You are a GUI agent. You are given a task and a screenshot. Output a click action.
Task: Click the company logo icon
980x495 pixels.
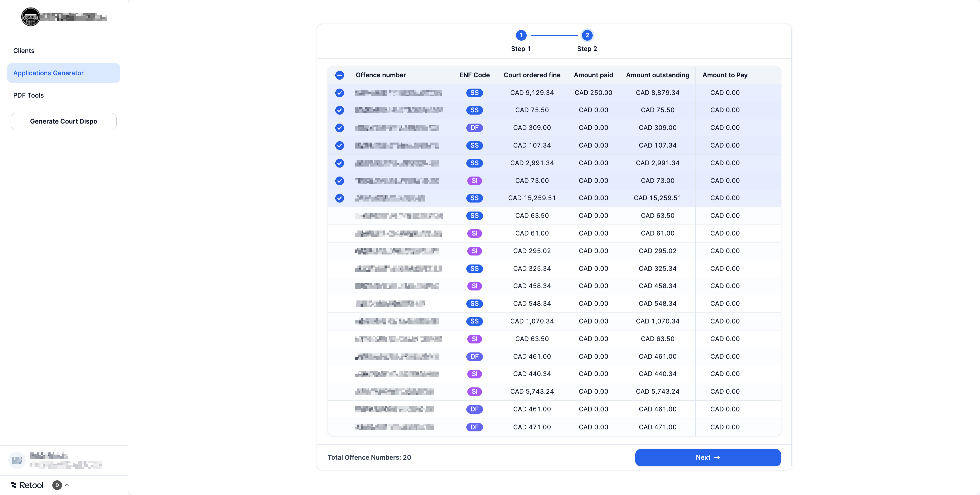tap(30, 17)
